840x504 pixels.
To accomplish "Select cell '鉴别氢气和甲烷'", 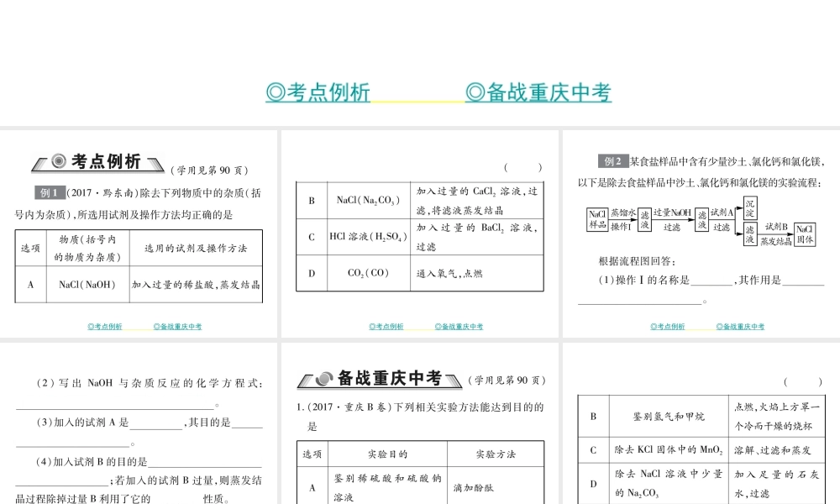I will (669, 416).
